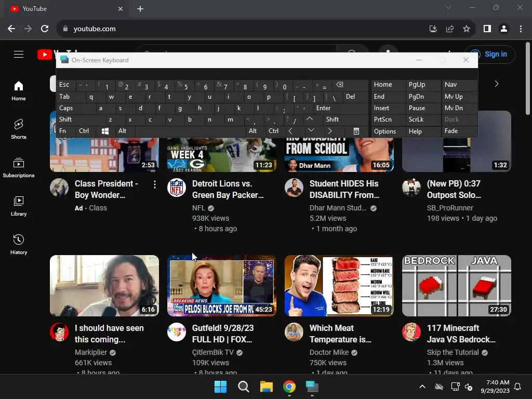Toggle left Ctrl key on On-Screen Keyboard

(86, 131)
